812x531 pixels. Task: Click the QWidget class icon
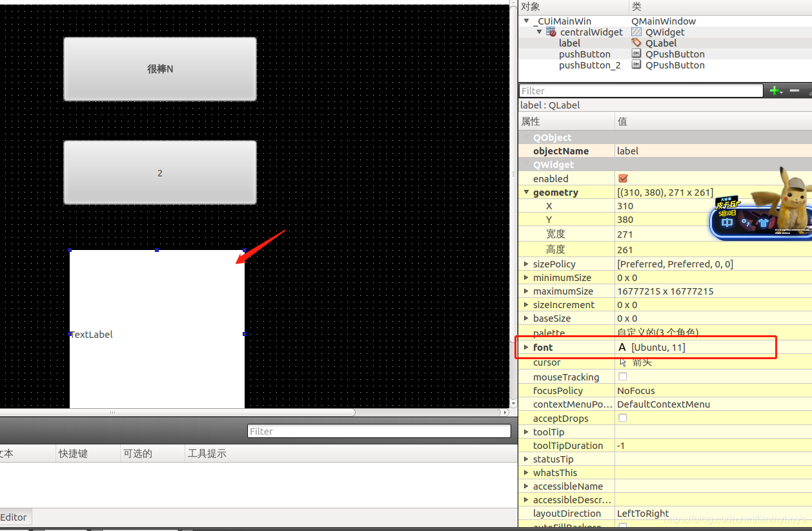tap(636, 32)
